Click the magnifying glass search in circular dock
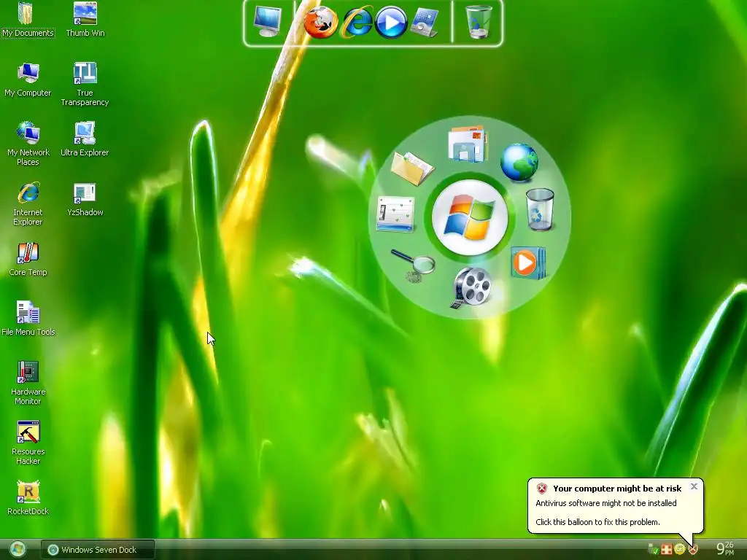Screen dimensions: 747x560 [413, 265]
